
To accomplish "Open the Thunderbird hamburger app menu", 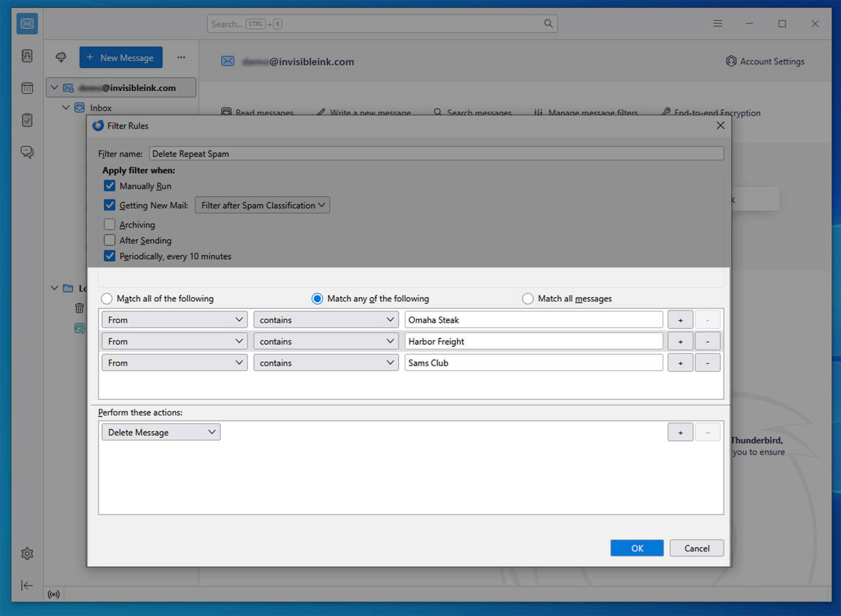I will 717,24.
